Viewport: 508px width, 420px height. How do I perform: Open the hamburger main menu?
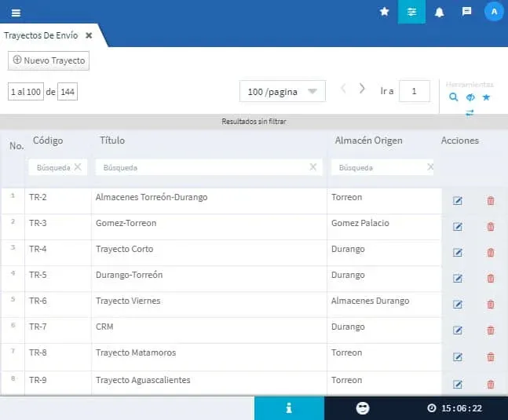(x=16, y=12)
